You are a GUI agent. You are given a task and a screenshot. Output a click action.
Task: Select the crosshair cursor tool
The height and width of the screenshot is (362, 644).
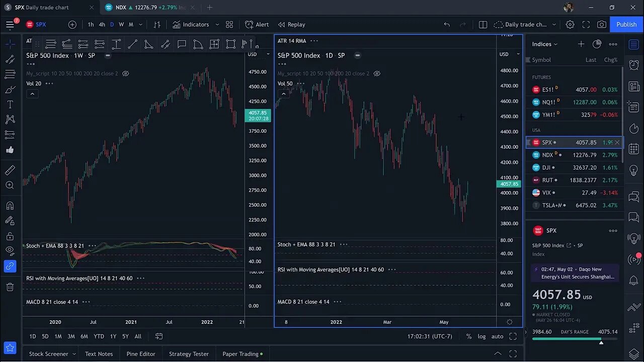click(10, 44)
